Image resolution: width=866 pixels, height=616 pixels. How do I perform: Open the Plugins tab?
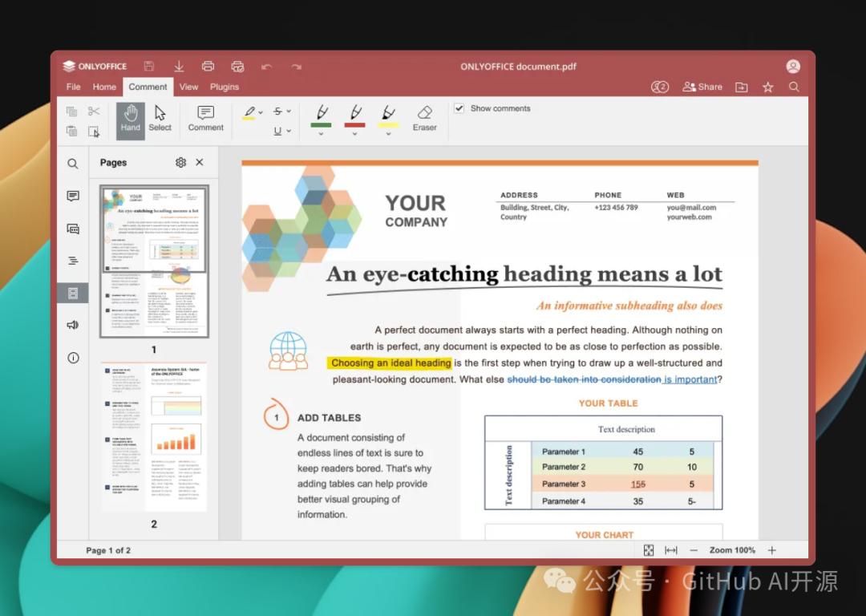225,87
